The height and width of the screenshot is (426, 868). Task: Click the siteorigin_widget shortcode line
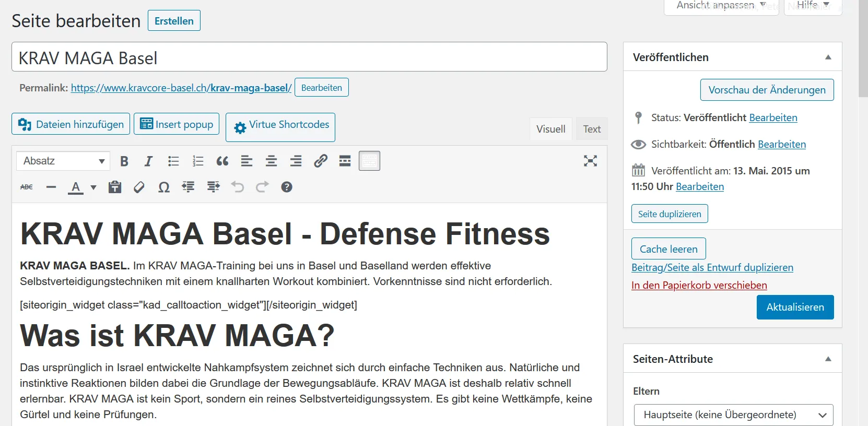(189, 305)
